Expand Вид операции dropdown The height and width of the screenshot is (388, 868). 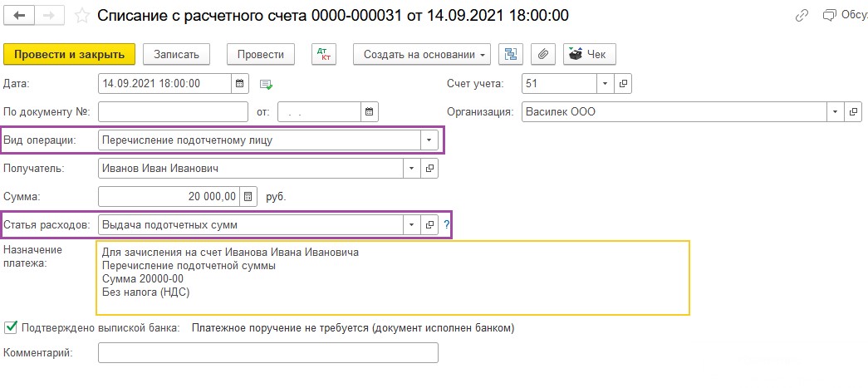[429, 140]
